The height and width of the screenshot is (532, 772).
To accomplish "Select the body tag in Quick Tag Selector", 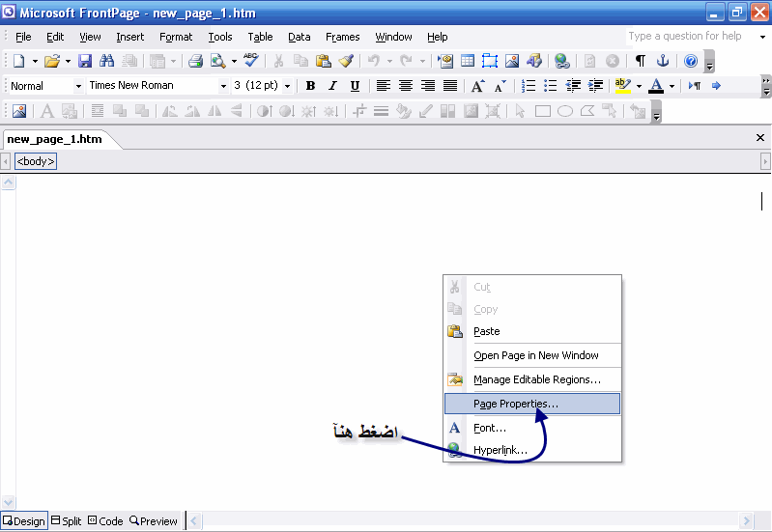I will coord(36,161).
